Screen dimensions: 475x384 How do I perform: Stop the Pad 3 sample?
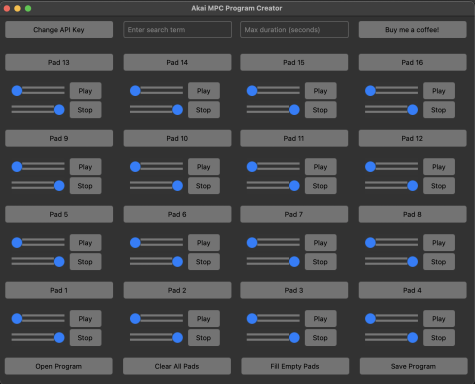pos(320,338)
